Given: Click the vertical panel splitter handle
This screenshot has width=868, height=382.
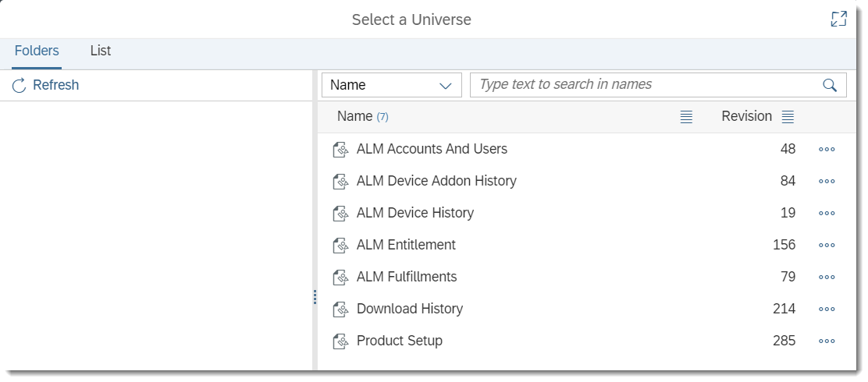Looking at the screenshot, I should [x=315, y=297].
